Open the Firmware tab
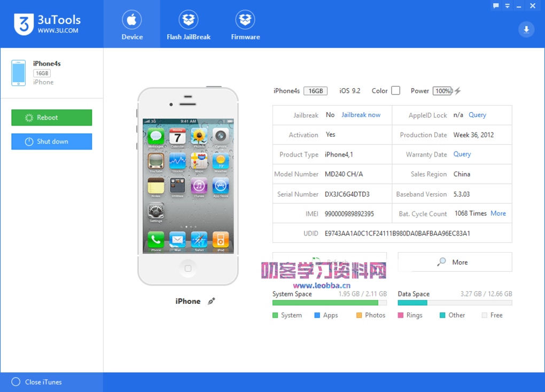Viewport: 545px width, 392px height. 245,24
